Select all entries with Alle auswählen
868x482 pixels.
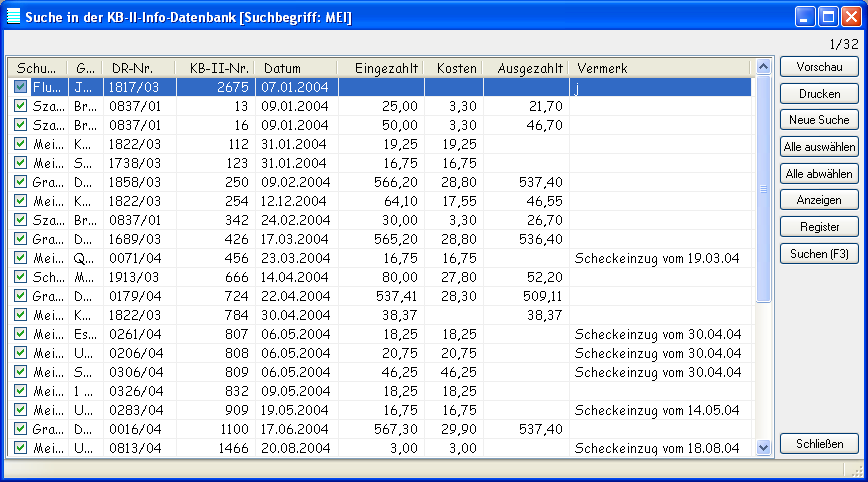(819, 147)
